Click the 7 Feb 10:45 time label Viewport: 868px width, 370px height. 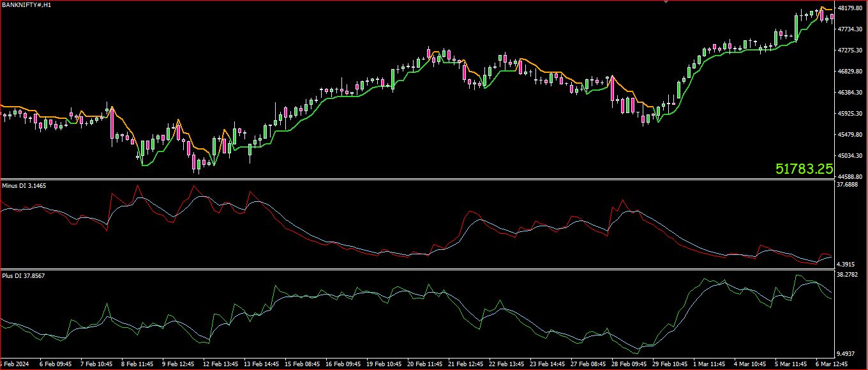96,365
